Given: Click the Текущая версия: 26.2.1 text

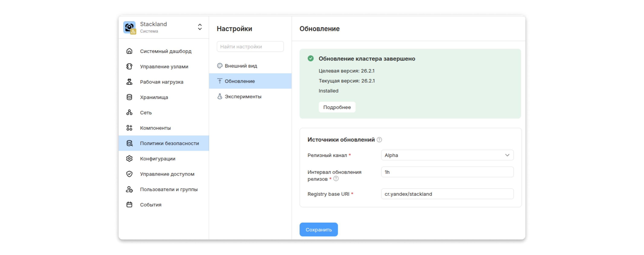Looking at the screenshot, I should [346, 81].
